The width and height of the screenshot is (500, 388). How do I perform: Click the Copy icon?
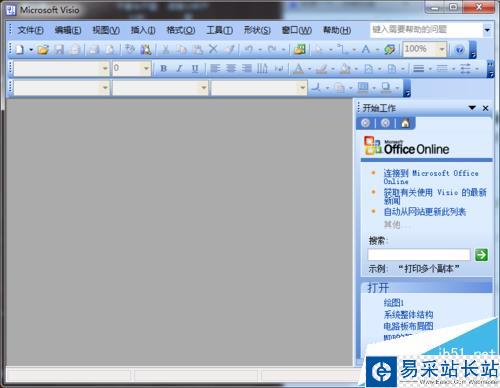(182, 50)
